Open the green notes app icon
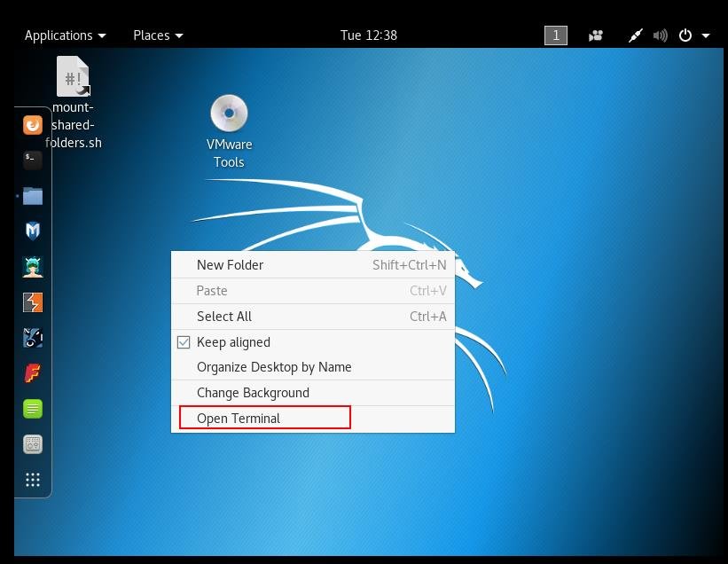 [x=33, y=409]
